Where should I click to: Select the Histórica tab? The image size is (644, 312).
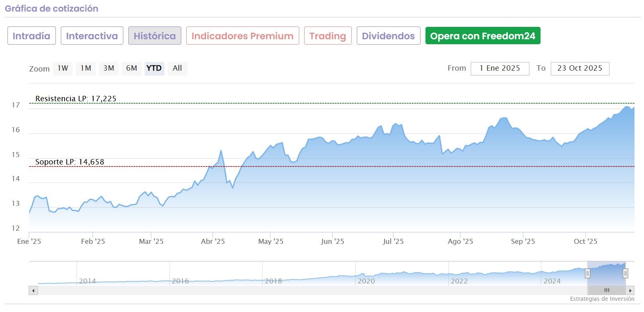(155, 36)
